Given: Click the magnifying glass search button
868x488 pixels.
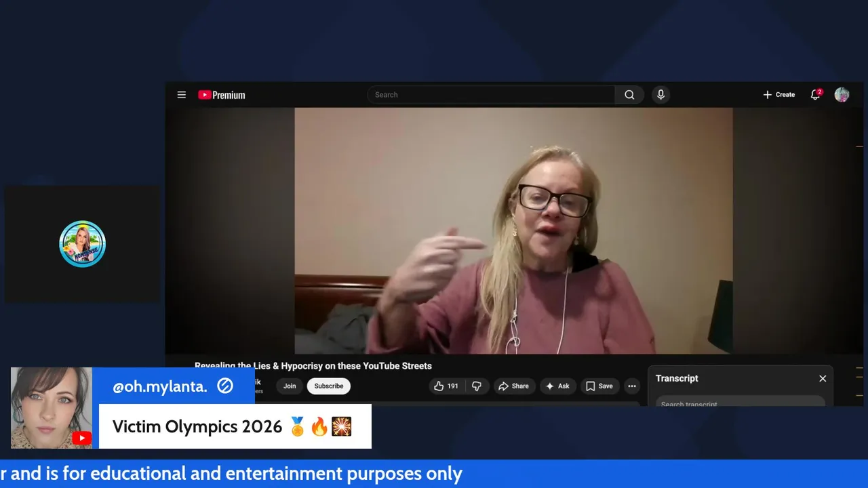Looking at the screenshot, I should [x=629, y=95].
